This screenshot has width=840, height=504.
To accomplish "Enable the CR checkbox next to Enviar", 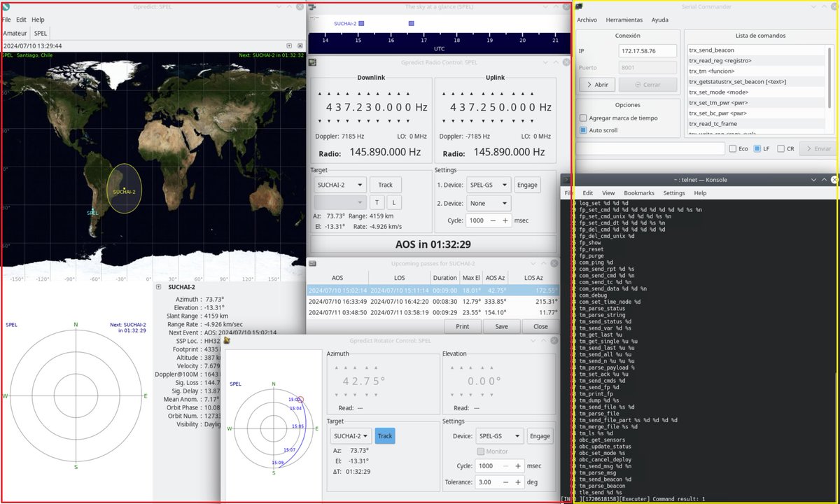I will pos(779,148).
